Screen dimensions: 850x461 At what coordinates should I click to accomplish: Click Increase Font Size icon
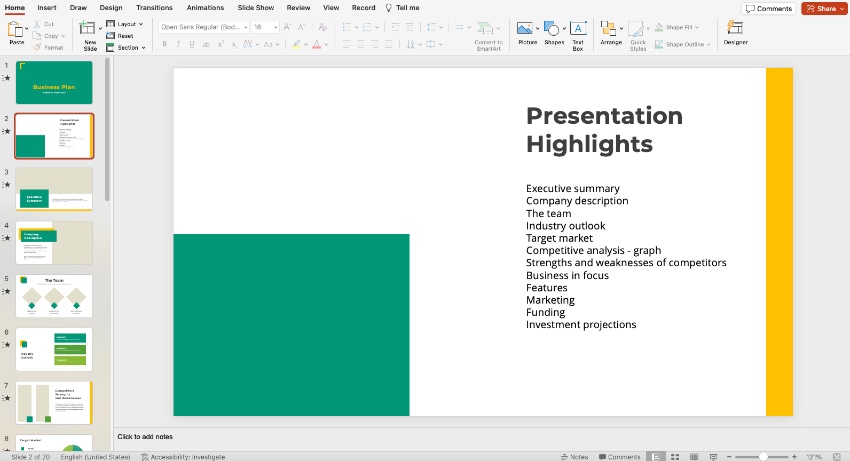(x=287, y=27)
